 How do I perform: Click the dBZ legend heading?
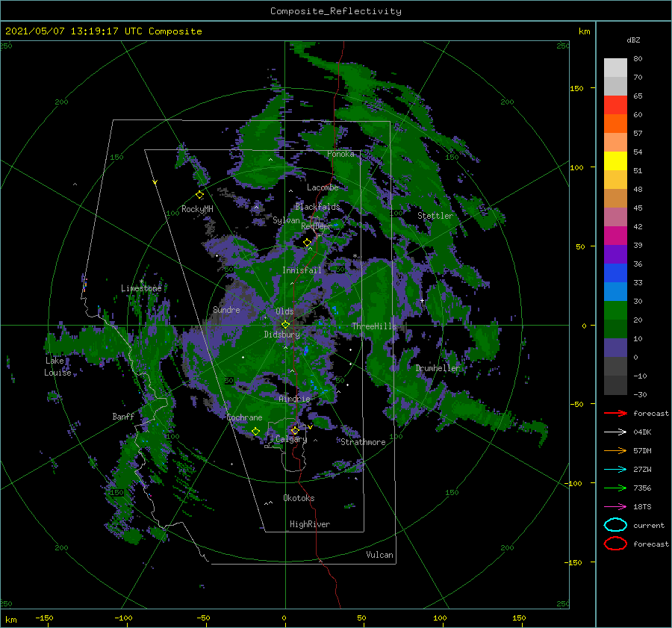point(633,40)
